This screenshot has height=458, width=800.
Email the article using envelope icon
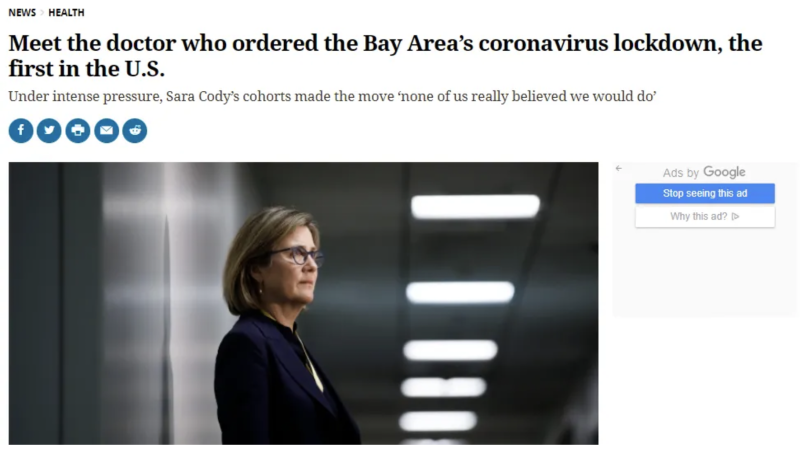click(106, 130)
